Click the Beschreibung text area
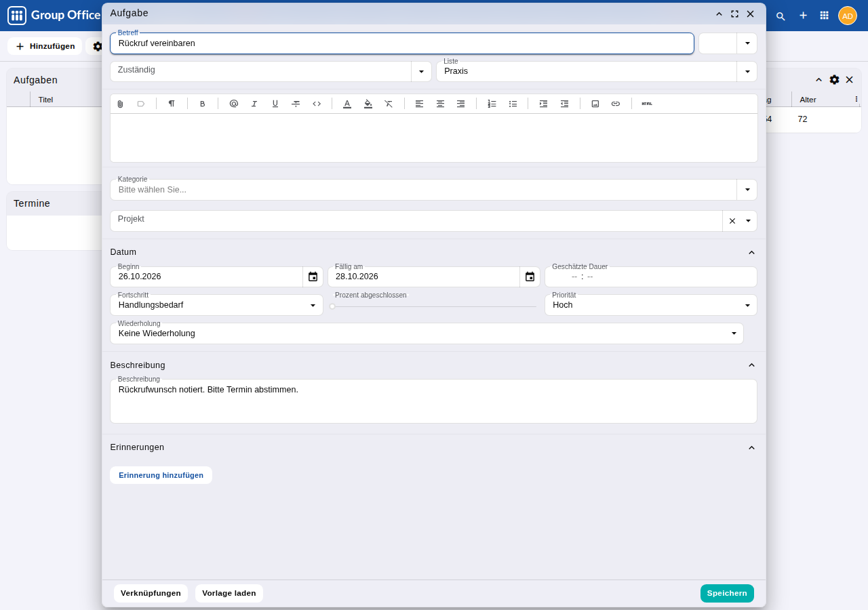Screen dimensions: 868x610 point(434,401)
